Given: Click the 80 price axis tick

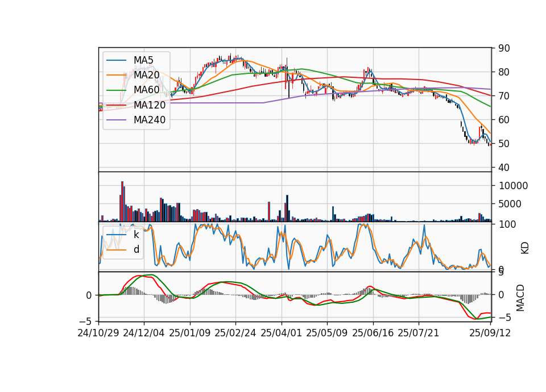Looking at the screenshot, I should click(504, 72).
